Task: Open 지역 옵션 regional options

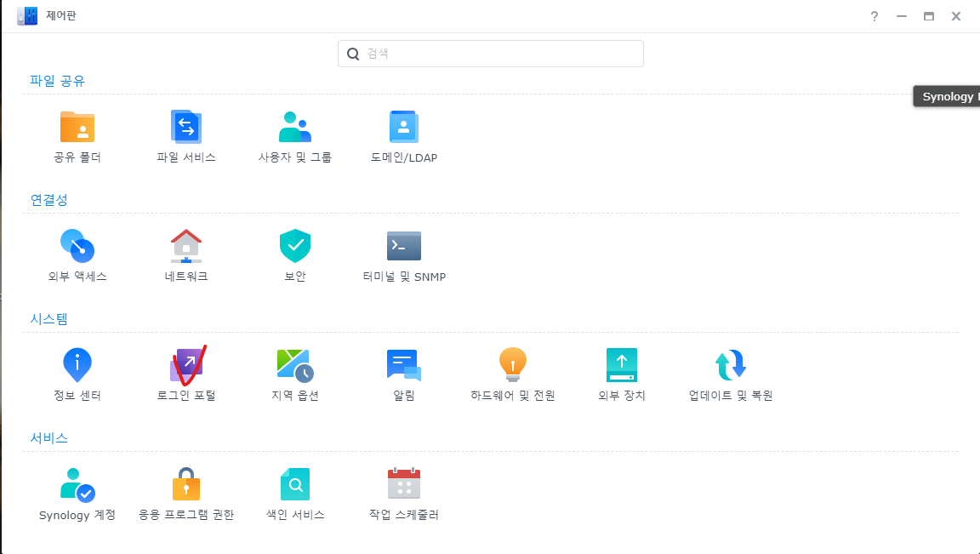Action: click(x=295, y=366)
